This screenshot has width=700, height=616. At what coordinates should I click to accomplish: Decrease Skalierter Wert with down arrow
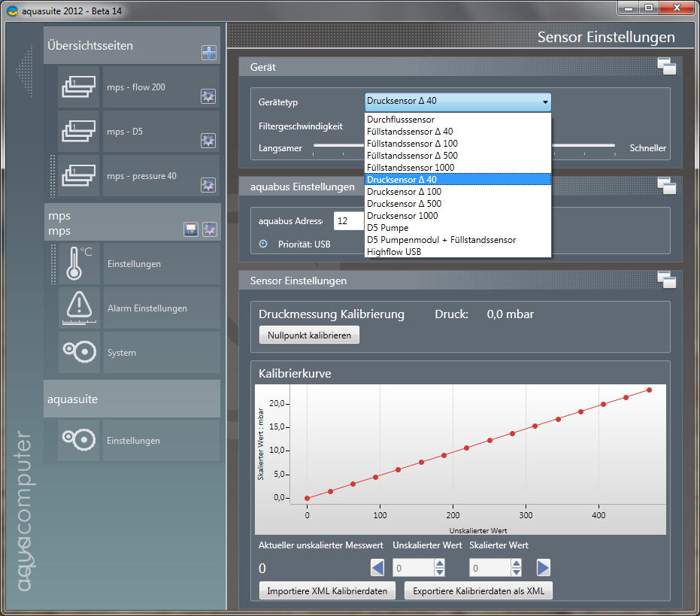coord(516,572)
